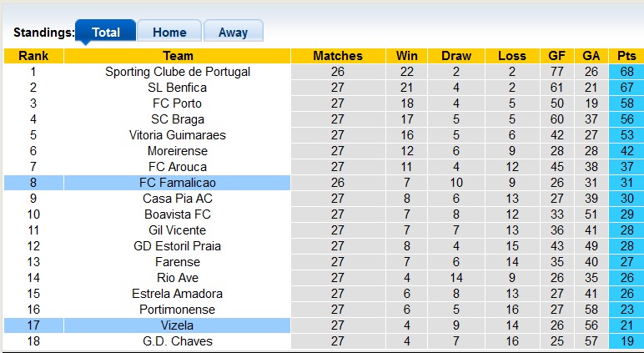Open the Rio Ave team page

178,278
